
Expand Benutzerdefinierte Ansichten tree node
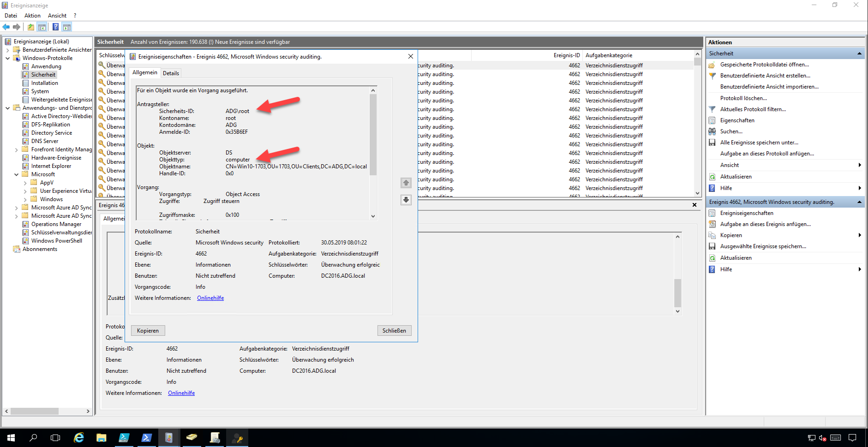[8, 50]
